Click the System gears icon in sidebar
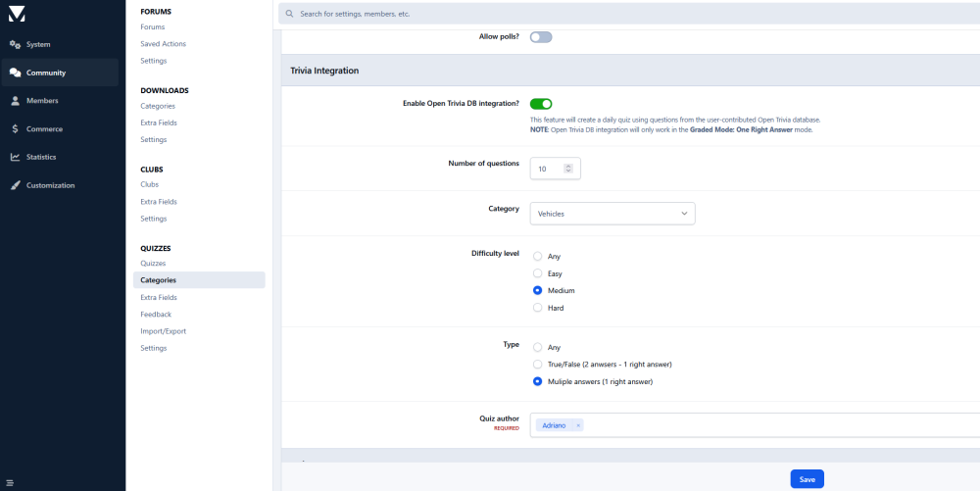980x491 pixels. point(16,44)
